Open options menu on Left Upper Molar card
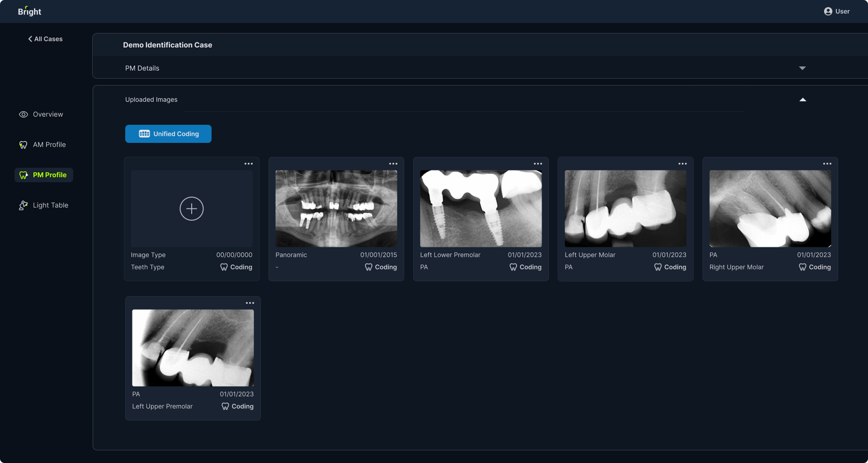The width and height of the screenshot is (868, 463). [x=683, y=164]
